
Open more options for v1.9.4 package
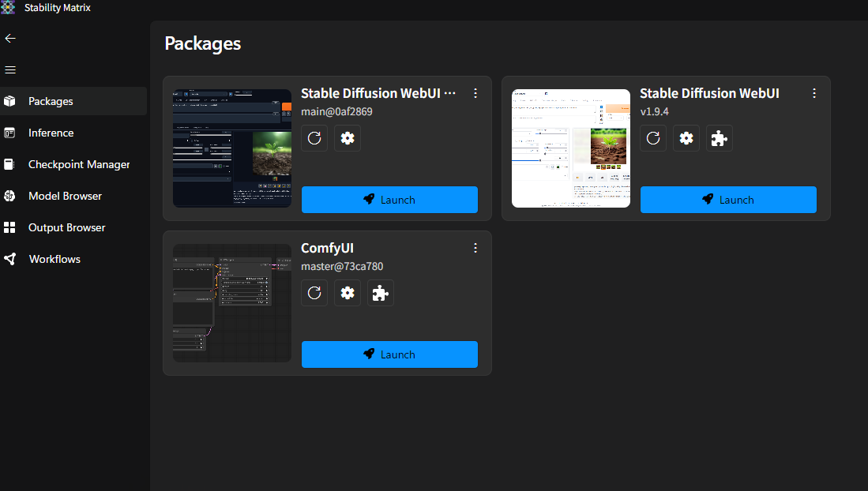point(814,94)
